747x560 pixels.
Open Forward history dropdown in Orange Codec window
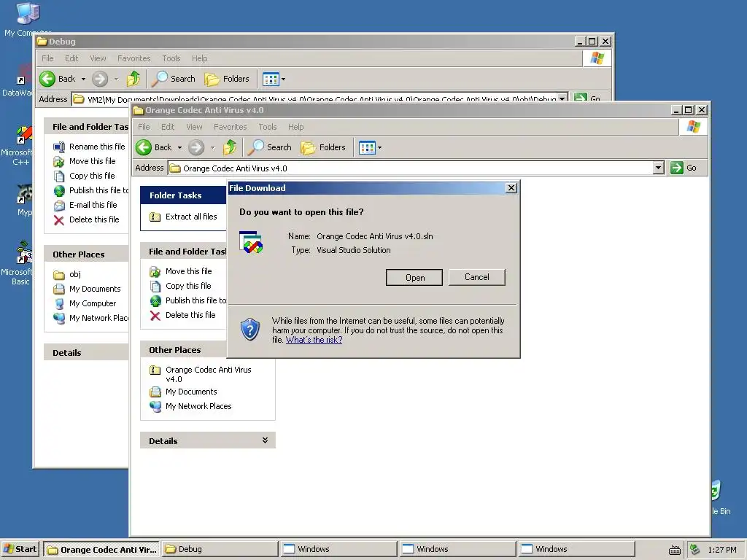(212, 147)
